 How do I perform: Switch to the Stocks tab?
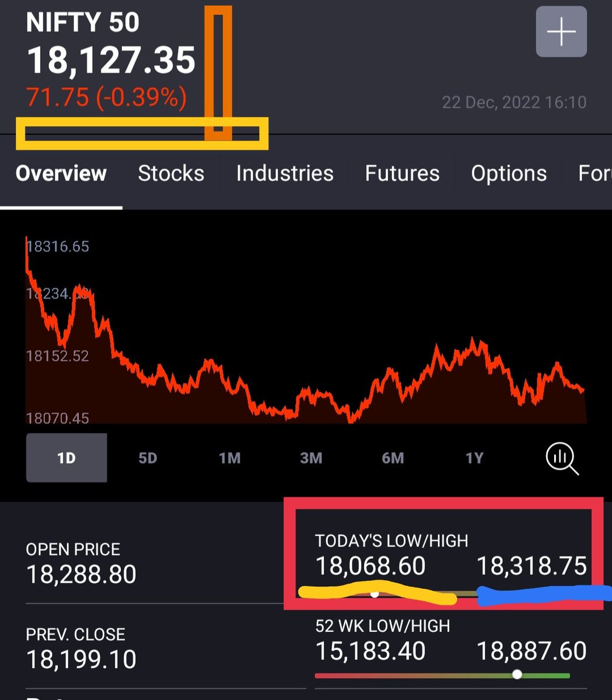pos(171,173)
